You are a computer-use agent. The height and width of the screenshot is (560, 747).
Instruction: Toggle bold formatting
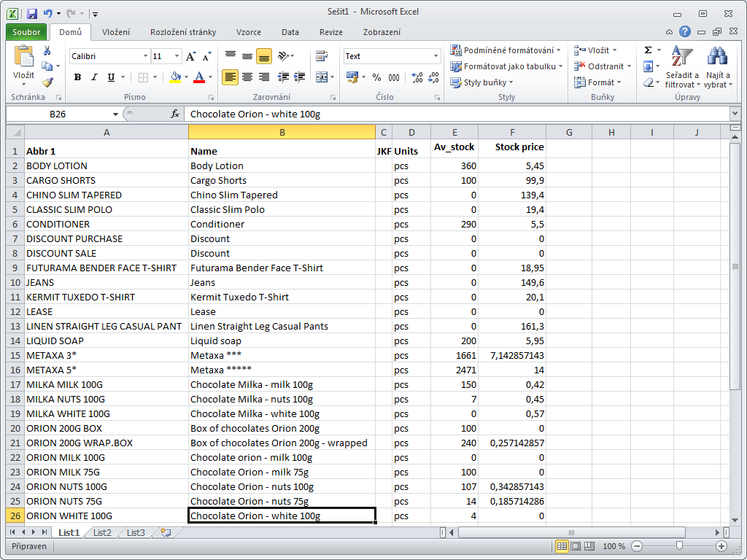pos(77,77)
